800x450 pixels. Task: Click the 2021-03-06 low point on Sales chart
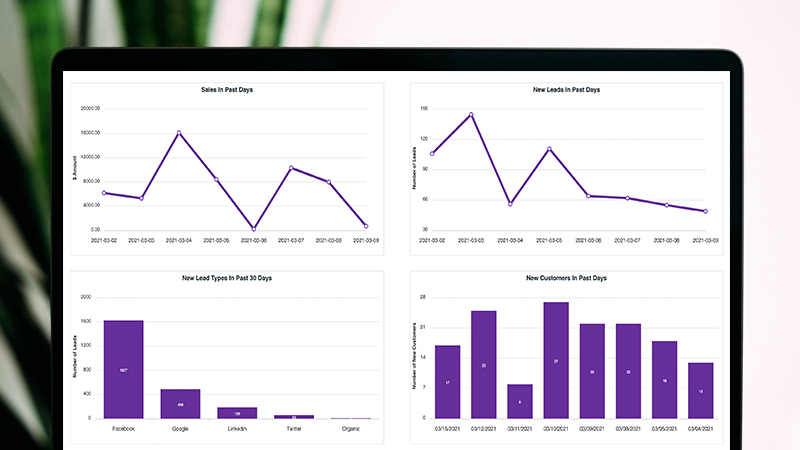coord(254,229)
